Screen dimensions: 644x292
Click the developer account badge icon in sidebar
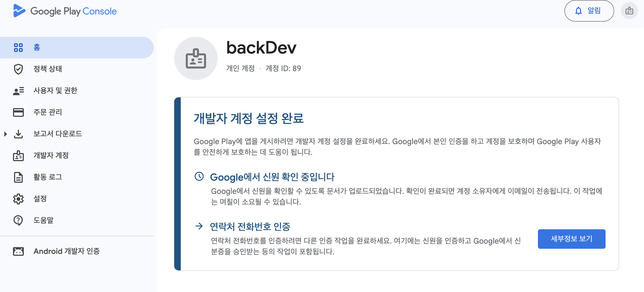[x=18, y=156]
